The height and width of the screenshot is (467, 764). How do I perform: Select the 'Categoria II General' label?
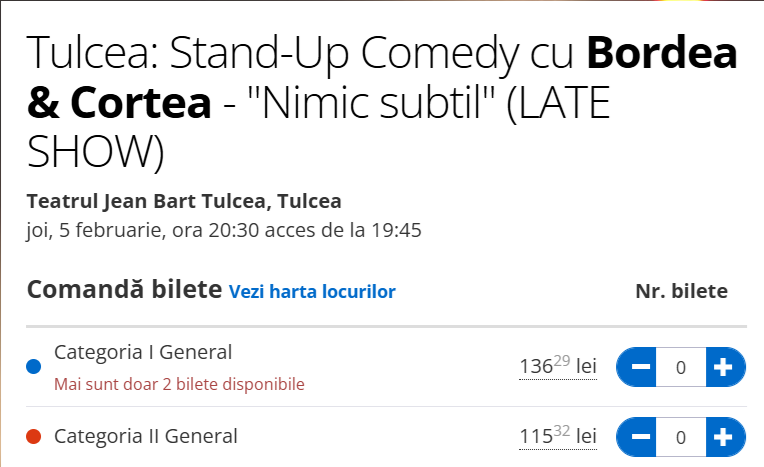point(146,436)
